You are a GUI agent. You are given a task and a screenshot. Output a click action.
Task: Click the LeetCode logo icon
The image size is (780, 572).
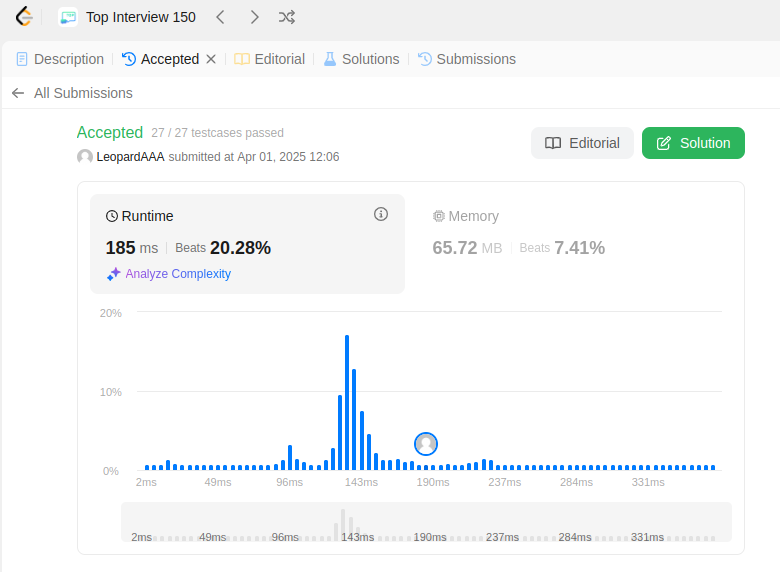[23, 17]
